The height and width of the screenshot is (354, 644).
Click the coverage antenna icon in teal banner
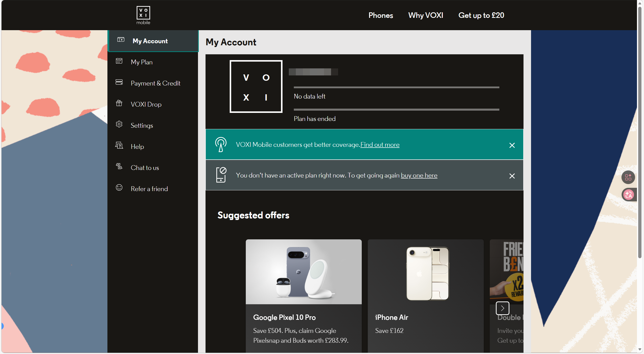(x=221, y=145)
